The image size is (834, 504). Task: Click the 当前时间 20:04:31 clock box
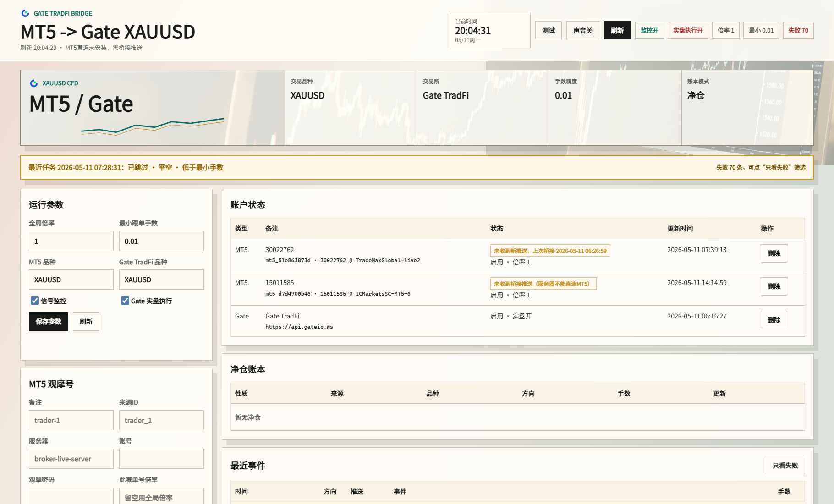pyautogui.click(x=490, y=30)
